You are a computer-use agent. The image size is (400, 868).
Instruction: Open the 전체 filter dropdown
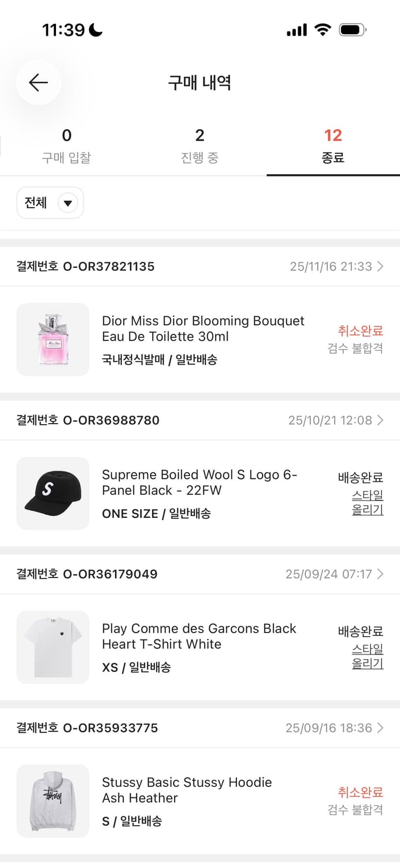click(50, 203)
